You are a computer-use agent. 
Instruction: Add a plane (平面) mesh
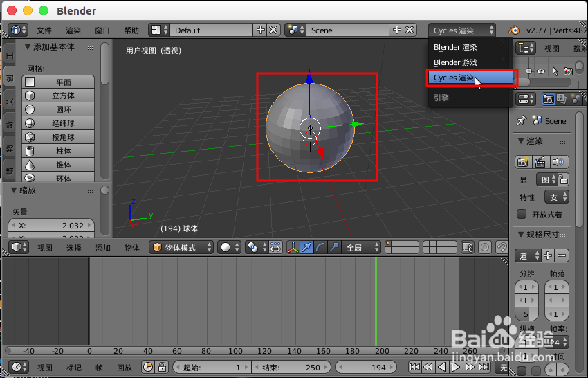pyautogui.click(x=58, y=82)
